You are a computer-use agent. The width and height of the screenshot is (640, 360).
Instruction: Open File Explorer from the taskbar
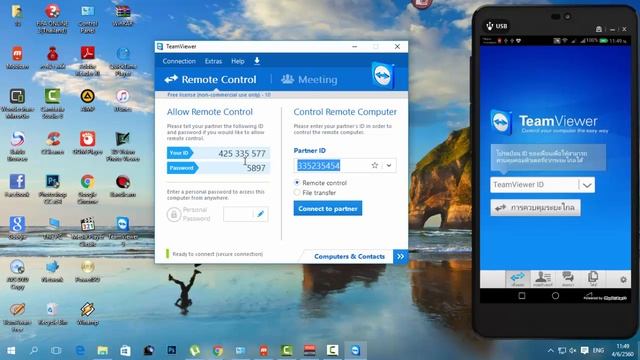(x=102, y=350)
